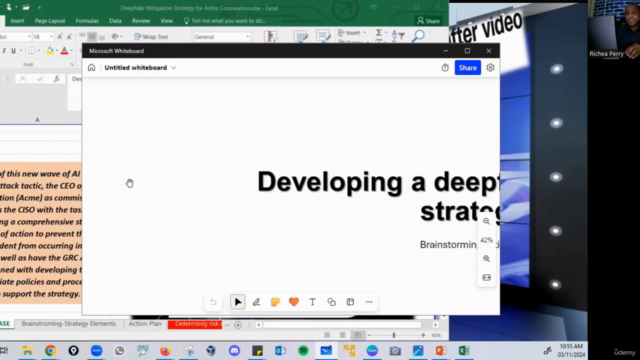Viewport: 640px width, 360px height.
Task: Open Google Chrome from taskbar
Action: pyautogui.click(x=50, y=351)
